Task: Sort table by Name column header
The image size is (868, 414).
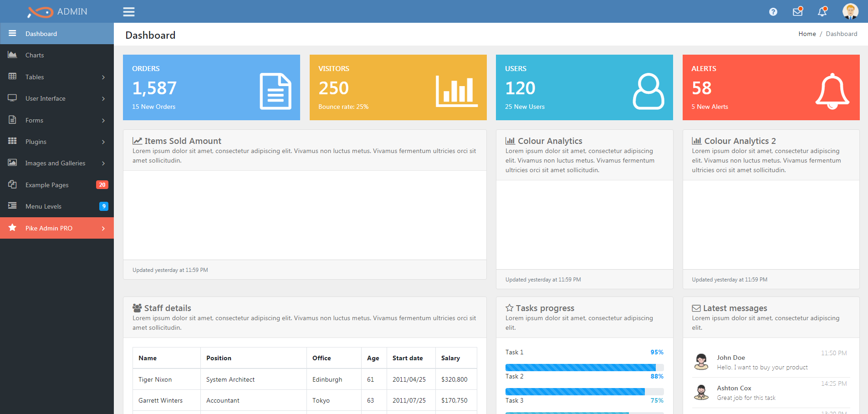Action: coord(167,358)
